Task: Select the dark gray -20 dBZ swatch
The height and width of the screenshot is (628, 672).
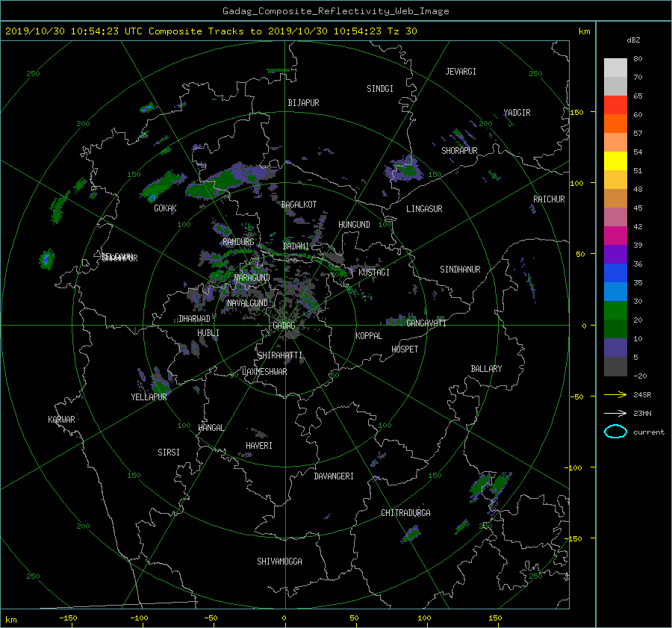Action: (615, 367)
